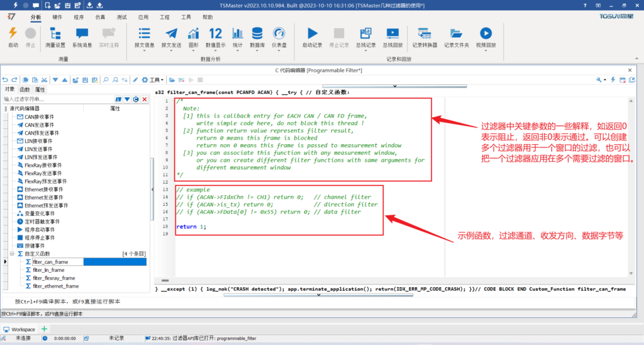Click the filter string input field
The width and height of the screenshot is (644, 345).
57,99
